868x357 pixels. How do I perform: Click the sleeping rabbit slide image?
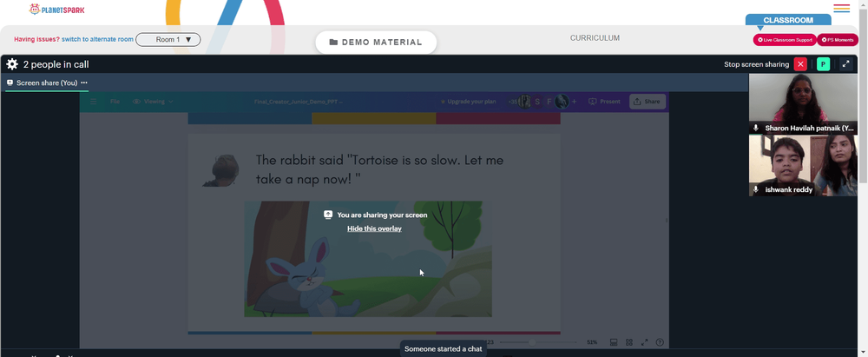[x=367, y=259]
